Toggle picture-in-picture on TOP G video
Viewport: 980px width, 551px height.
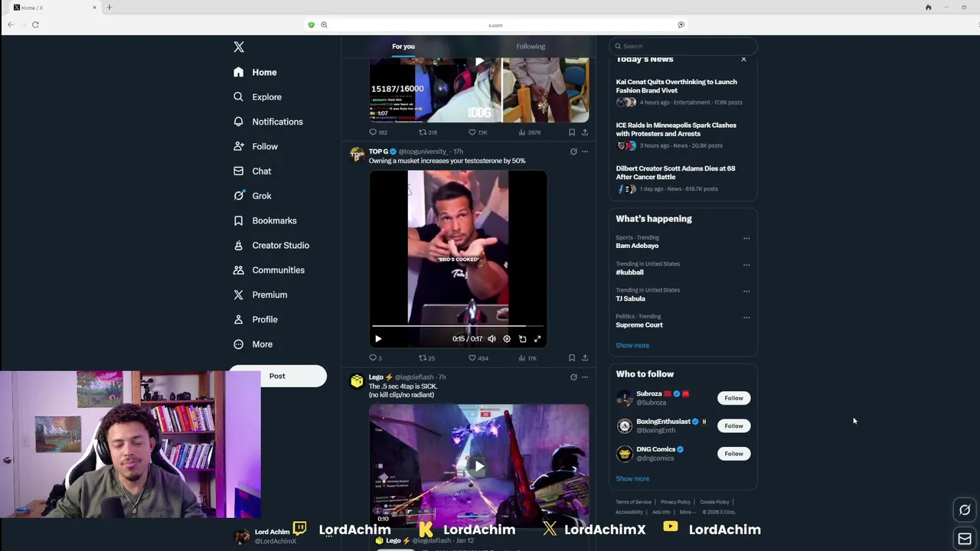(x=522, y=339)
